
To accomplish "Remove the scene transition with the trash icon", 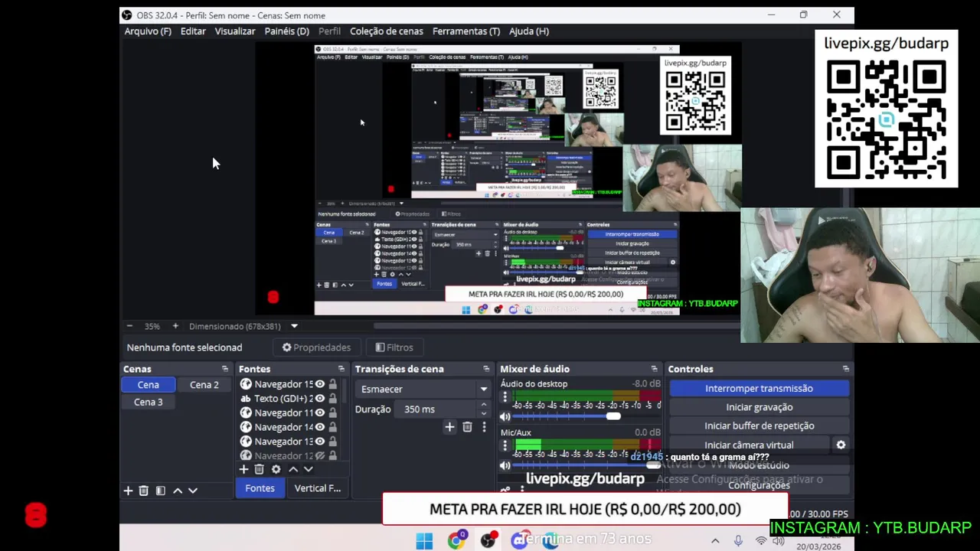I will [x=467, y=427].
